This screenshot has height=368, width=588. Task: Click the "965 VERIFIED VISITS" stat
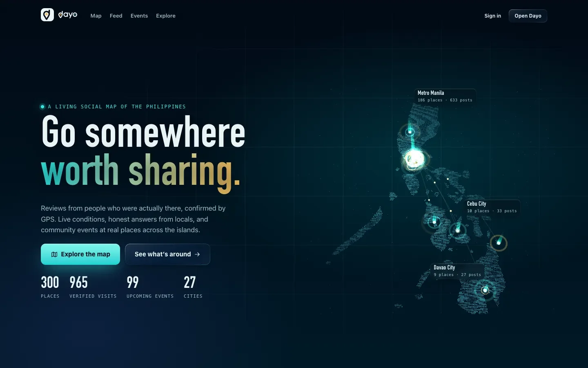(x=93, y=287)
